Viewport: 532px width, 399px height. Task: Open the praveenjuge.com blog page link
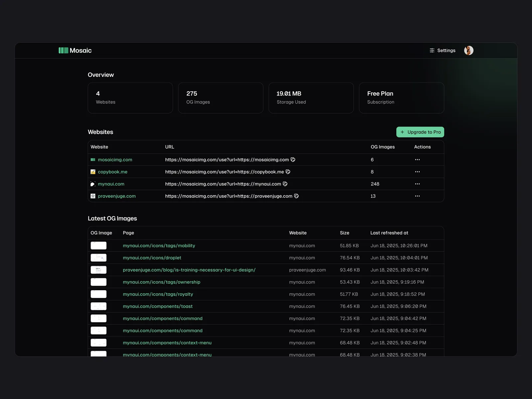click(189, 270)
